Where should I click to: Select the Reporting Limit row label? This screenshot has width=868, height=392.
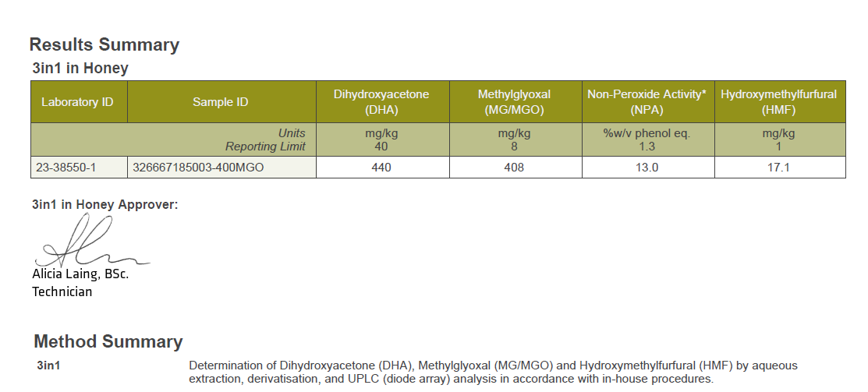(265, 147)
